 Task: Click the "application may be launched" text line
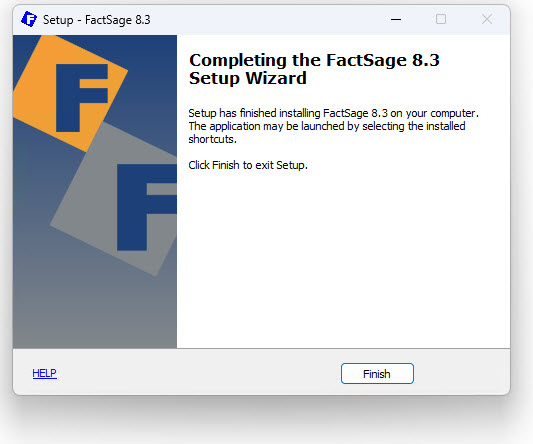(x=327, y=126)
